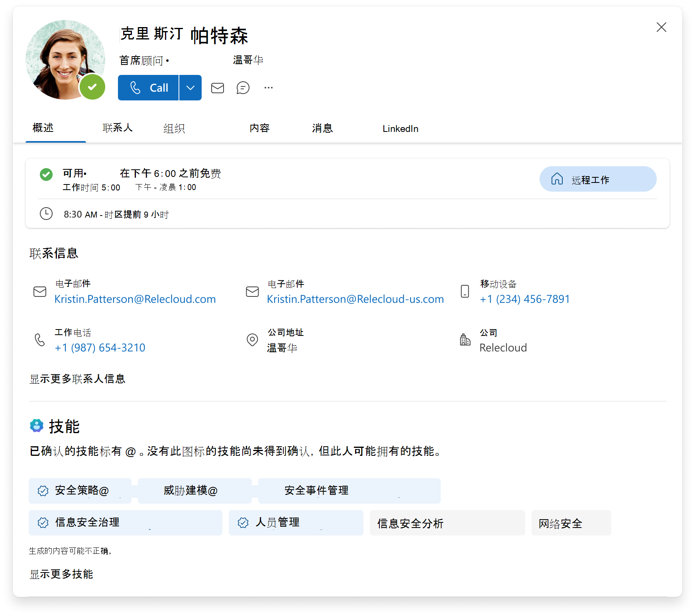Image resolution: width=695 pixels, height=616 pixels.
Task: Switch to the 联系人 tab
Action: click(118, 128)
